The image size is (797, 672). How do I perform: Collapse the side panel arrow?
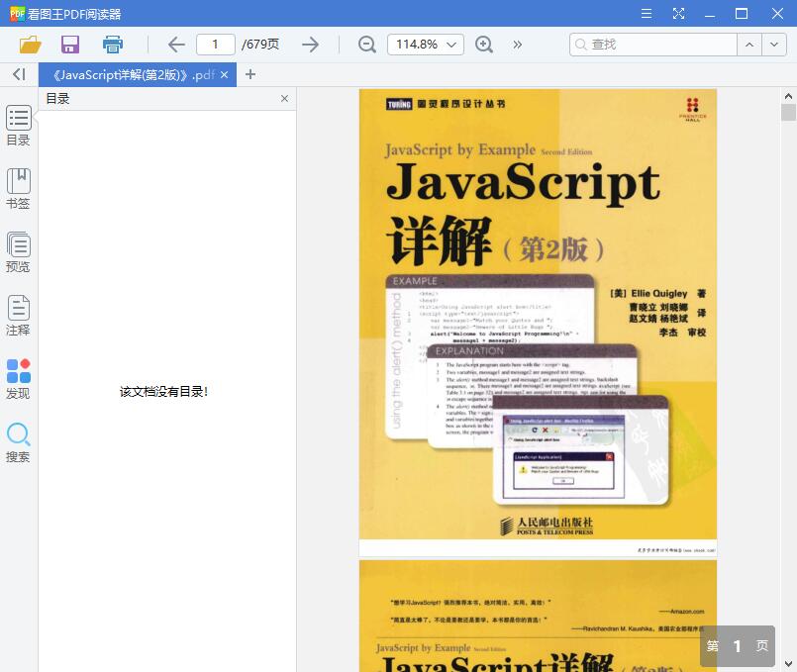pyautogui.click(x=20, y=74)
